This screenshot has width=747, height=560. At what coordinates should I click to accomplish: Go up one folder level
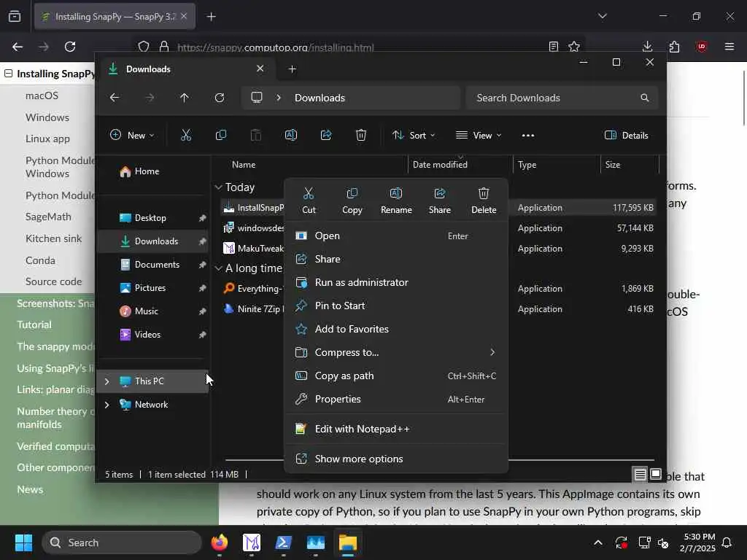(x=185, y=98)
